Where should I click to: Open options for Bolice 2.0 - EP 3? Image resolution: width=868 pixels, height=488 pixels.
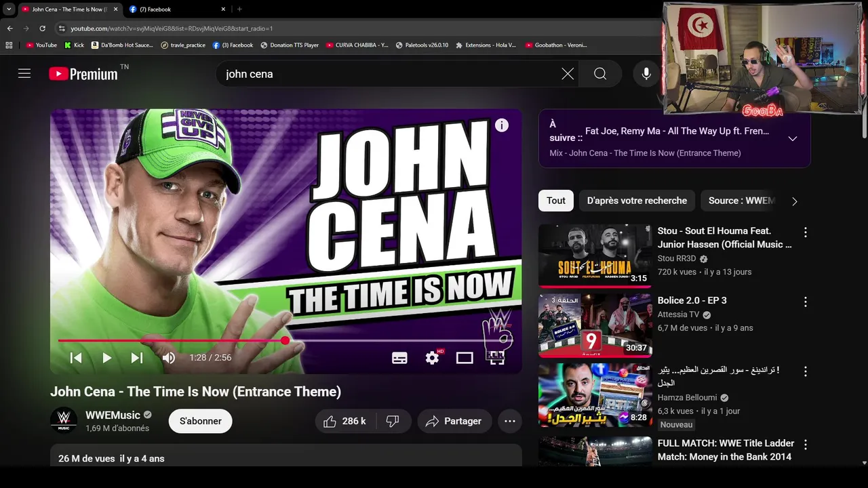coord(806,302)
